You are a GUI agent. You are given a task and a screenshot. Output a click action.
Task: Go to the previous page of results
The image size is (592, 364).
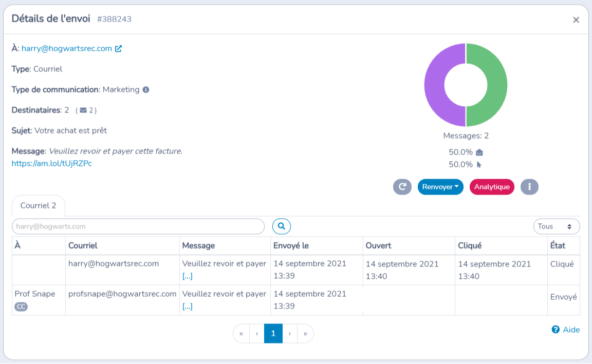pyautogui.click(x=257, y=333)
